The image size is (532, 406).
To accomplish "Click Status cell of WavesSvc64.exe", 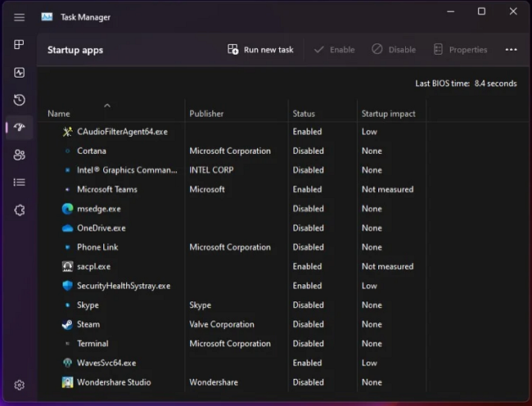I will tap(307, 363).
